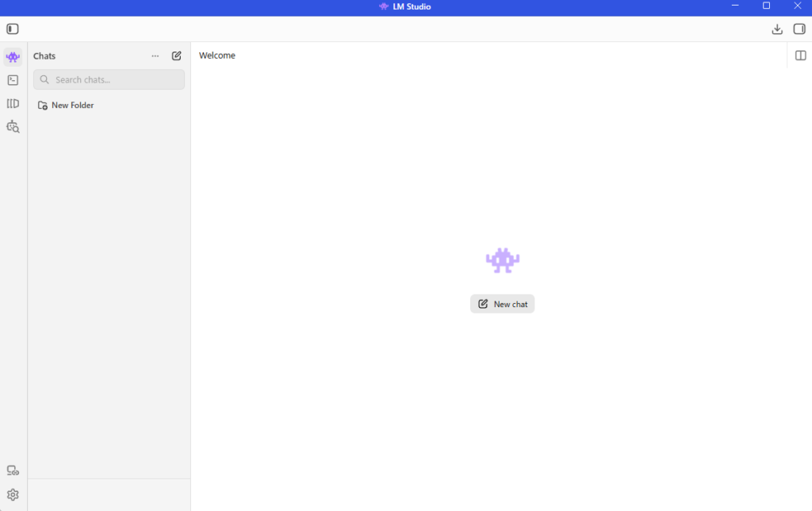The image size is (812, 511).
Task: Minimize the LM Studio window
Action: (x=735, y=6)
